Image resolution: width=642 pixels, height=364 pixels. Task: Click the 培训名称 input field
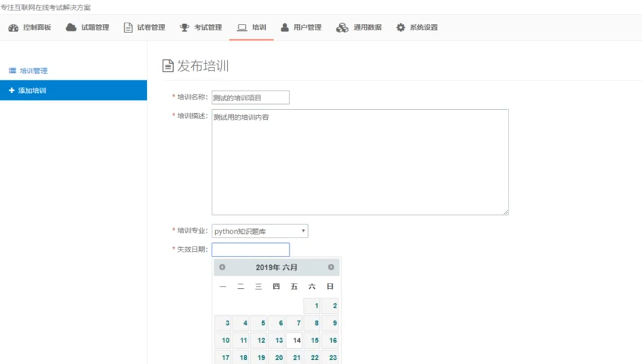pyautogui.click(x=250, y=97)
